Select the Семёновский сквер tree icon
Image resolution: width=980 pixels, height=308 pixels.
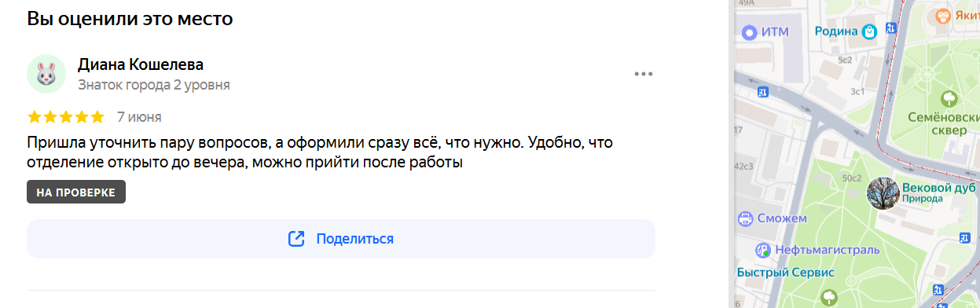[x=949, y=98]
